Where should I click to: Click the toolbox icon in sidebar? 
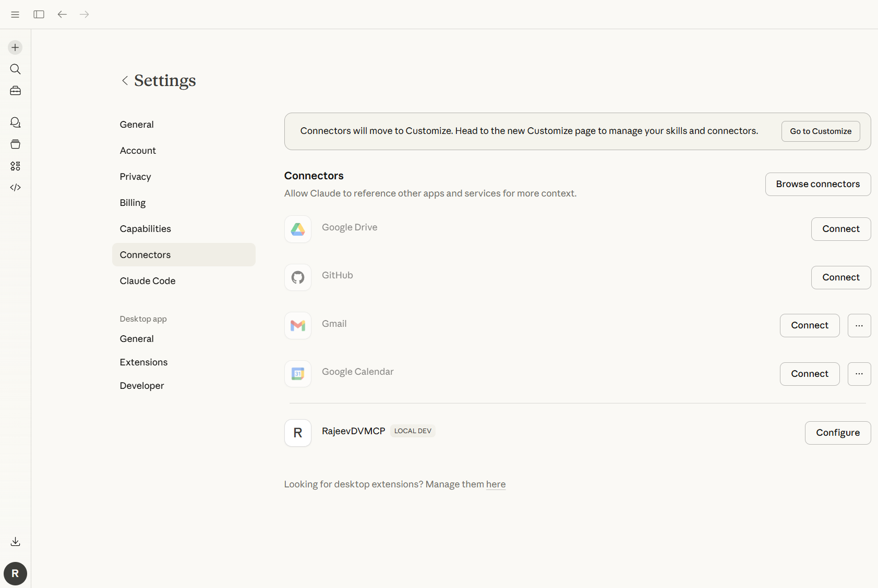tap(15, 91)
